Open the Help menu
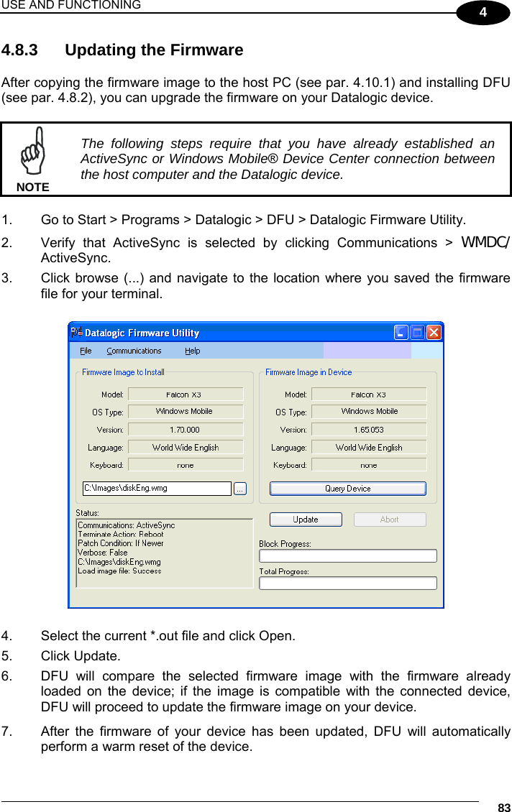The width and height of the screenshot is (512, 812). [192, 351]
